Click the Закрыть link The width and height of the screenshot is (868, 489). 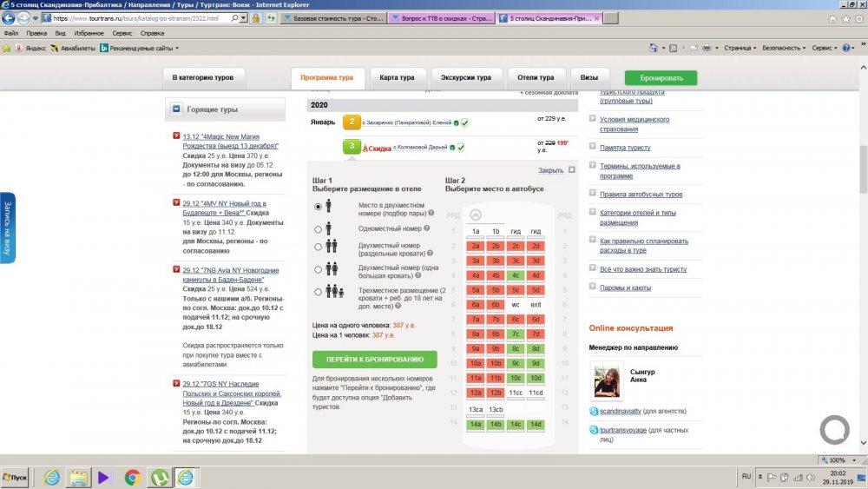[x=550, y=170]
